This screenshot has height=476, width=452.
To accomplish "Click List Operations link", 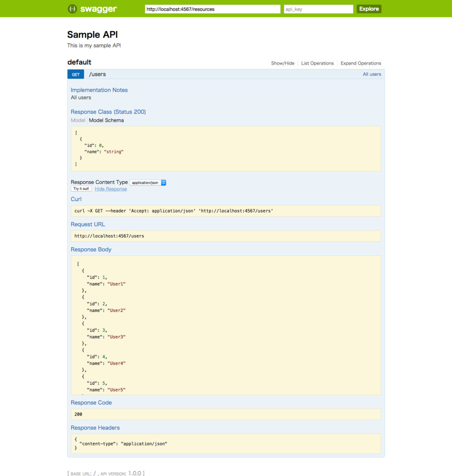I will [317, 63].
